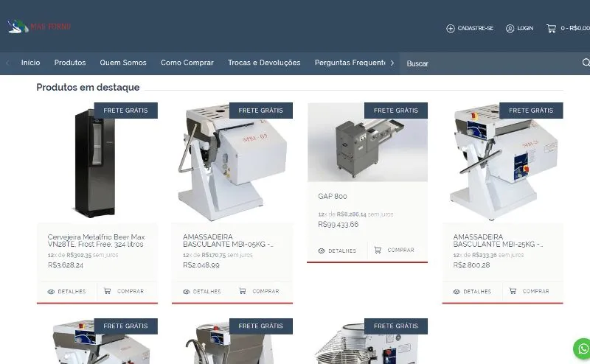Screen dimensions: 590x364
Task: Click price R$2.800,28 on MBI-25KG card
Action: pos(471,265)
